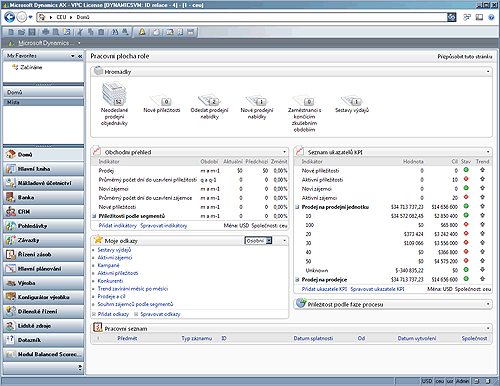This screenshot has height=386, width=500.
Task: Click the refresh icon in address bar
Action: coord(451,17)
